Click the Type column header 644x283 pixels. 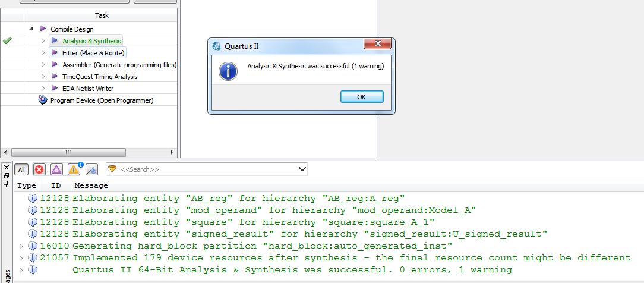(27, 185)
